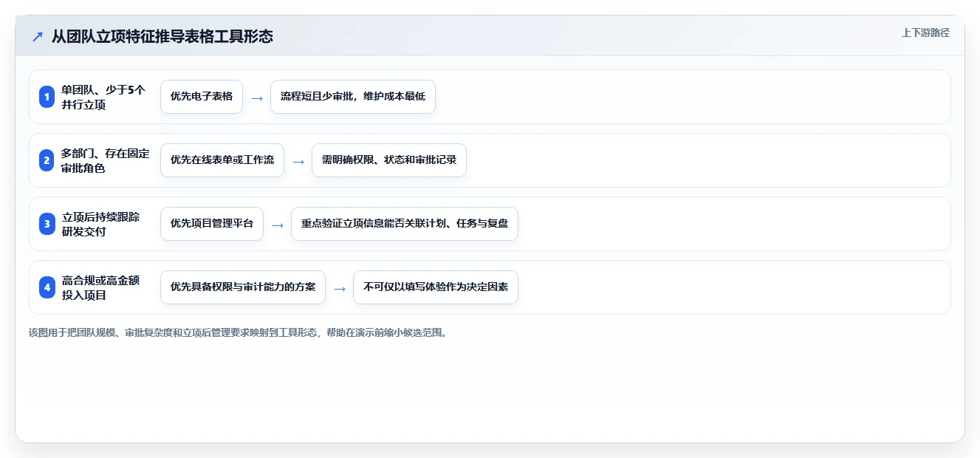
Task: Click step badge number 2
Action: (47, 160)
